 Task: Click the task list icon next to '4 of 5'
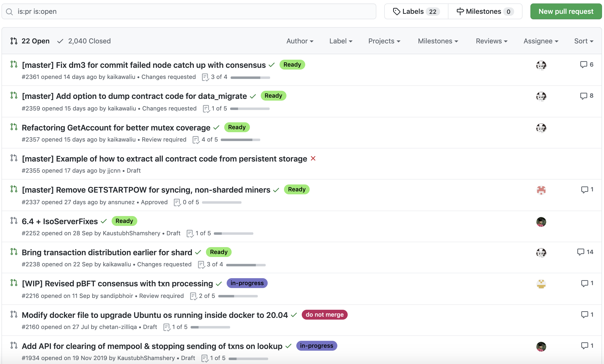[x=196, y=140]
